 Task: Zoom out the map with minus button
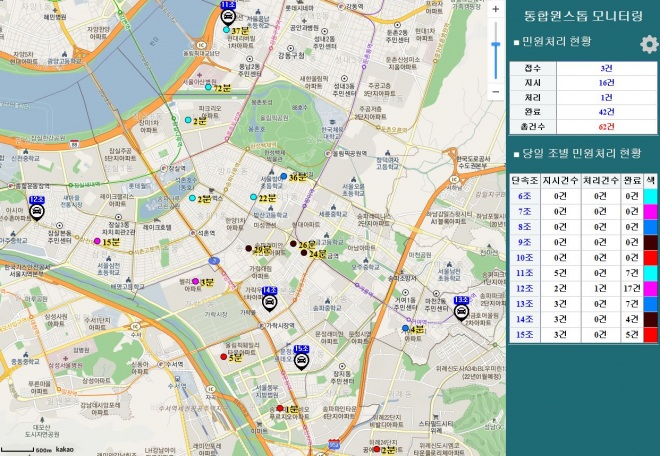coord(497,92)
